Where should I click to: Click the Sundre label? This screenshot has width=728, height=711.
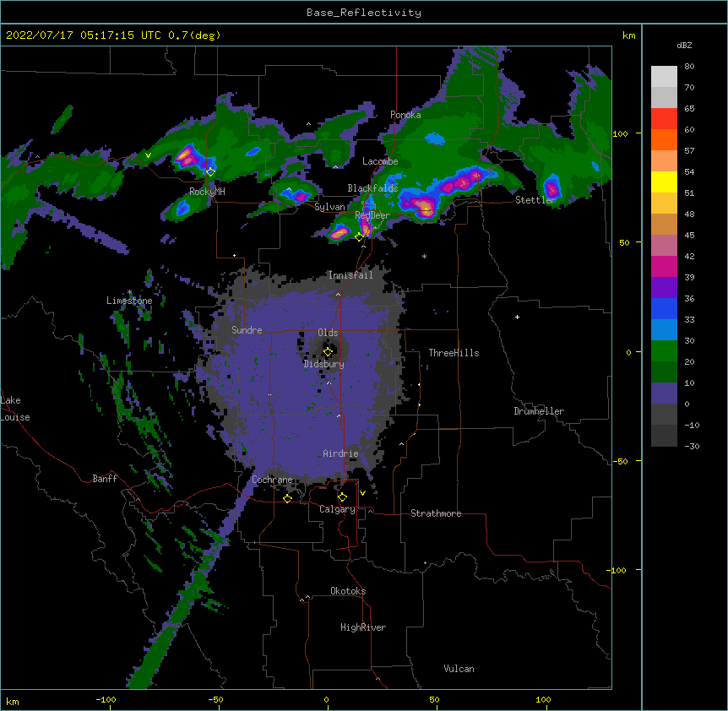[247, 330]
